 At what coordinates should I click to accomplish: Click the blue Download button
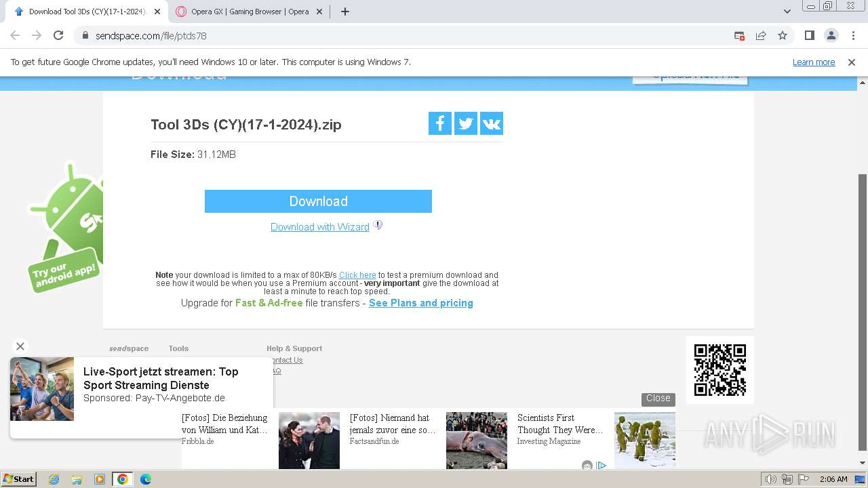(x=318, y=201)
